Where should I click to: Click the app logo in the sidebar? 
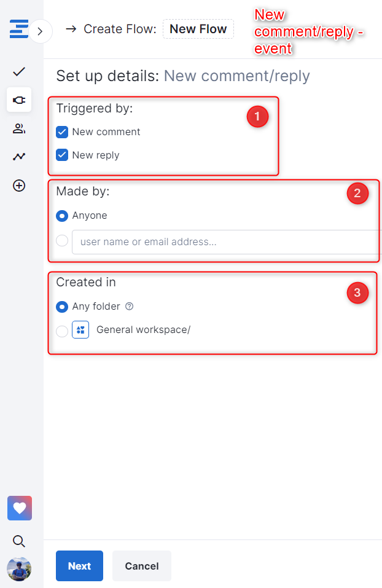[x=18, y=29]
